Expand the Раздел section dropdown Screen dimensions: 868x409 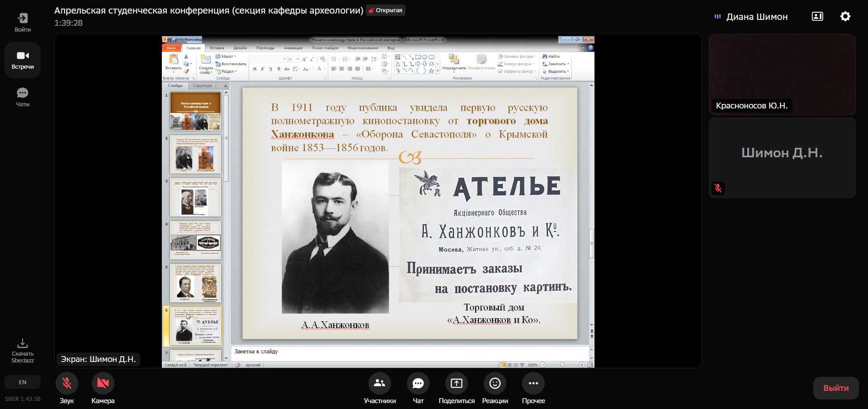226,71
